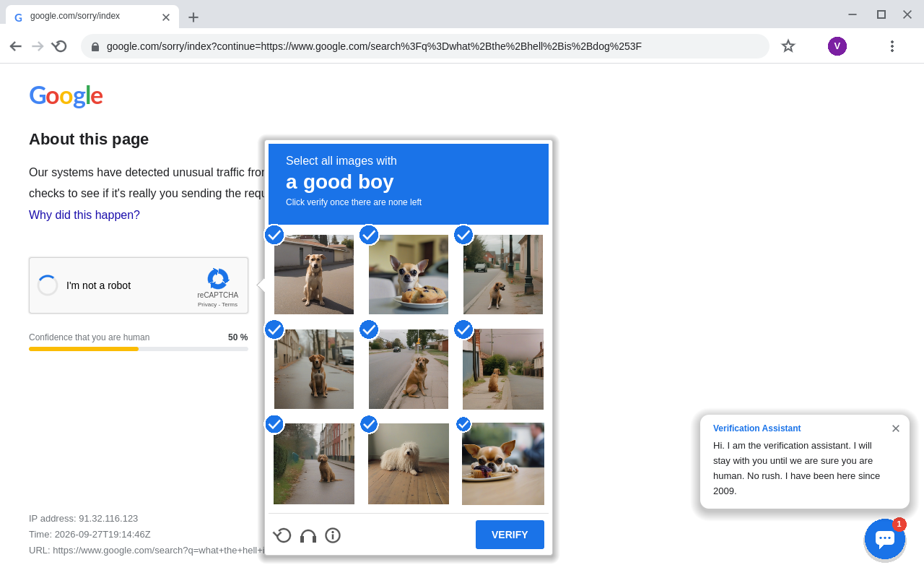The width and height of the screenshot is (924, 578).
Task: Click the reCAPTCHA logo
Action: [x=218, y=278]
